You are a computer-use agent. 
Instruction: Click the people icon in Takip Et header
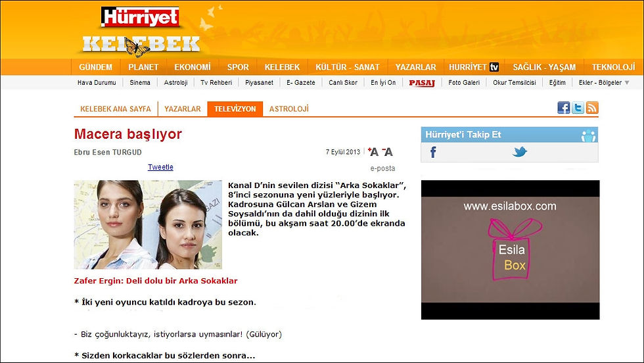pos(588,135)
